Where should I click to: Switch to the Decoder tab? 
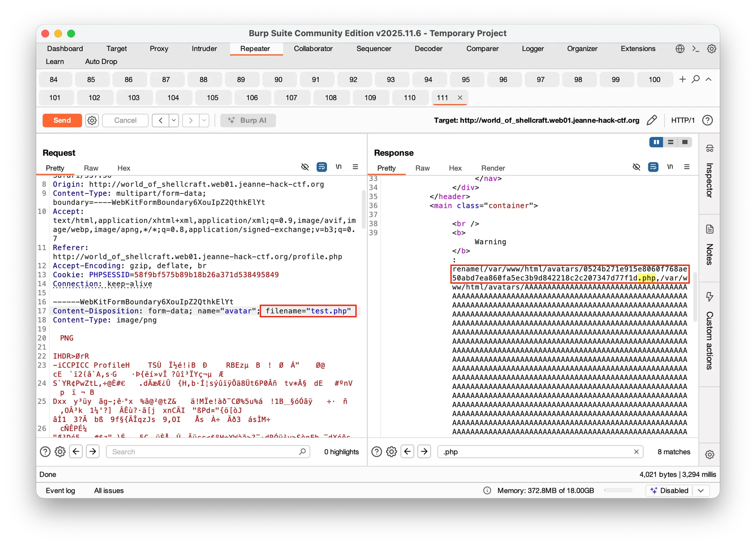(428, 49)
